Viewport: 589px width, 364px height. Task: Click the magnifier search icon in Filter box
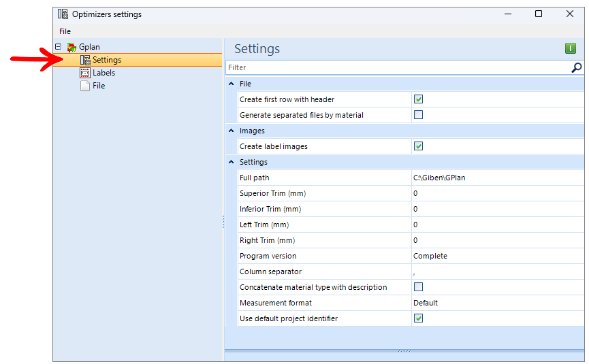(x=576, y=67)
